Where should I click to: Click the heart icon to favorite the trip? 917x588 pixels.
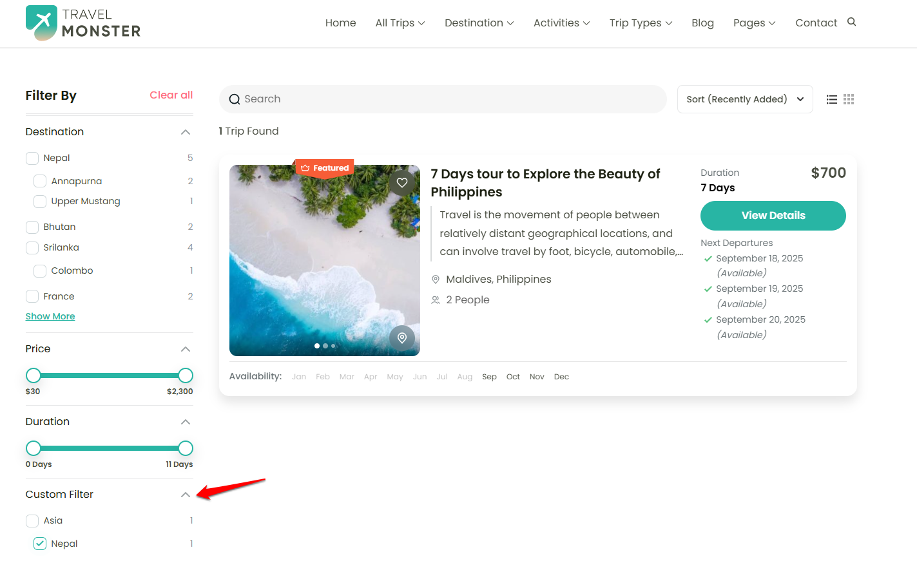[401, 183]
